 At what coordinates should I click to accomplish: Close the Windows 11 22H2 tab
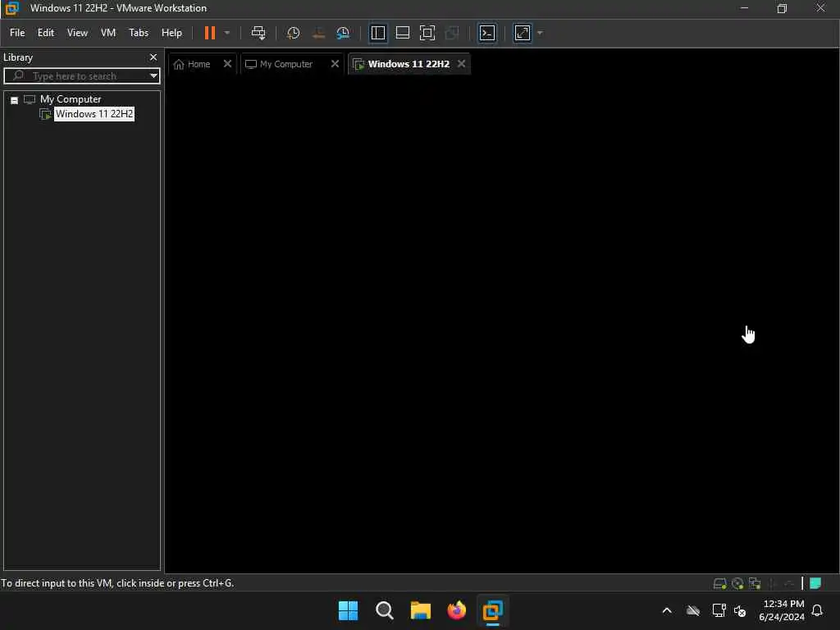pyautogui.click(x=461, y=64)
